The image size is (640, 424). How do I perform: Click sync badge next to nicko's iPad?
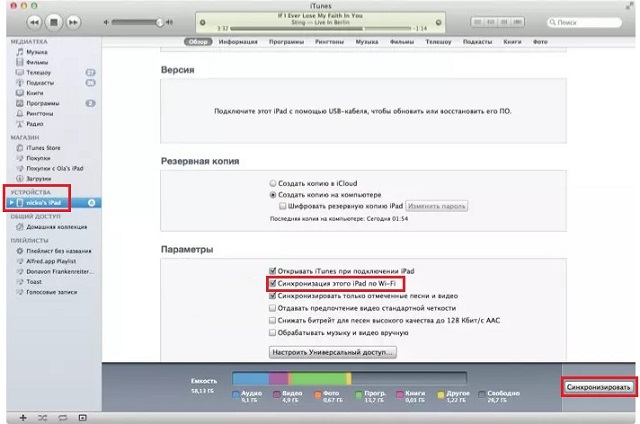pyautogui.click(x=91, y=202)
